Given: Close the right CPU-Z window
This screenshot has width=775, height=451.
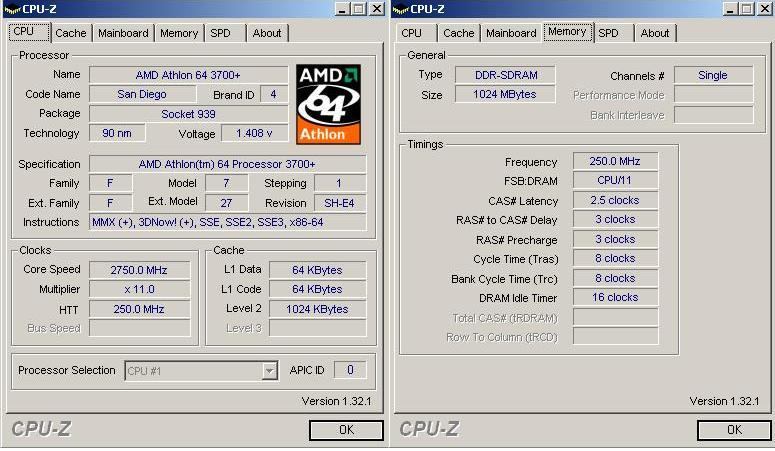Looking at the screenshot, I should pyautogui.click(x=765, y=9).
